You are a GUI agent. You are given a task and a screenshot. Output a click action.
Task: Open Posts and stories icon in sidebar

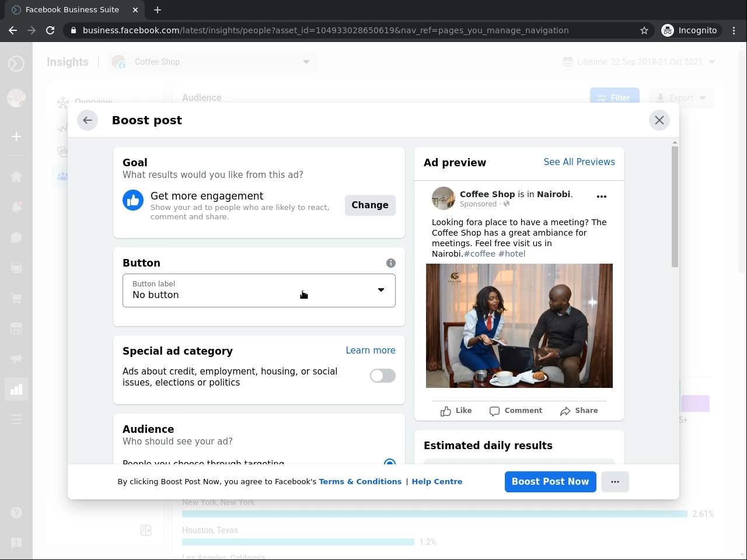16,268
